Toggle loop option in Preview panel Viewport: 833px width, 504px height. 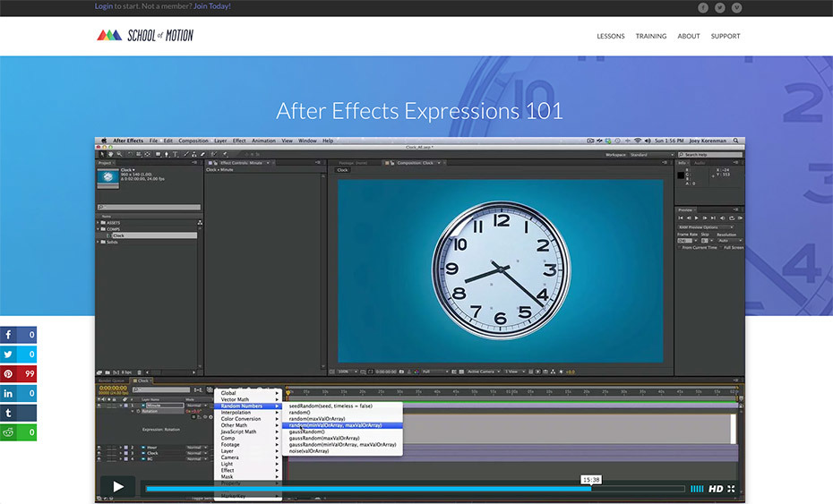coord(732,218)
